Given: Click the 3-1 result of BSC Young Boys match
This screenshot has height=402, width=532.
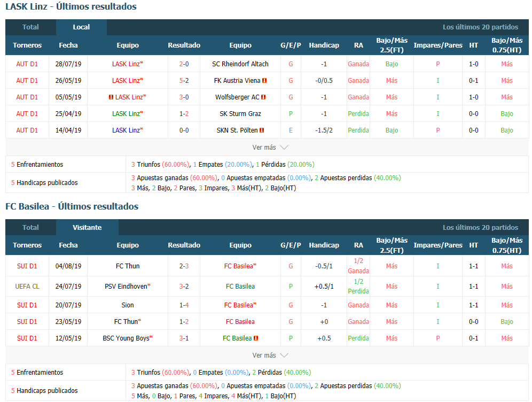Looking at the screenshot, I should pyautogui.click(x=184, y=338).
